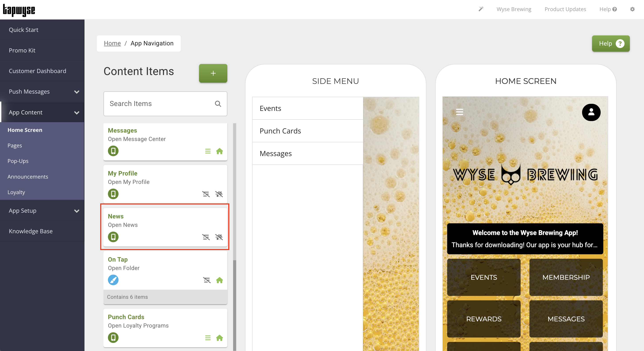Focus the Search Items input field
Image resolution: width=644 pixels, height=351 pixels.
tap(157, 104)
